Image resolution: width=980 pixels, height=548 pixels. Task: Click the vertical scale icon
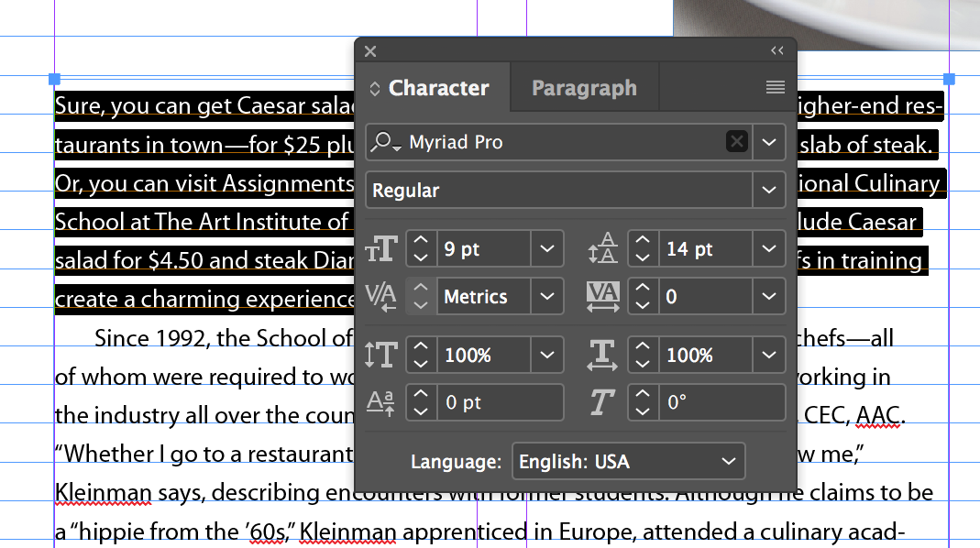(381, 355)
